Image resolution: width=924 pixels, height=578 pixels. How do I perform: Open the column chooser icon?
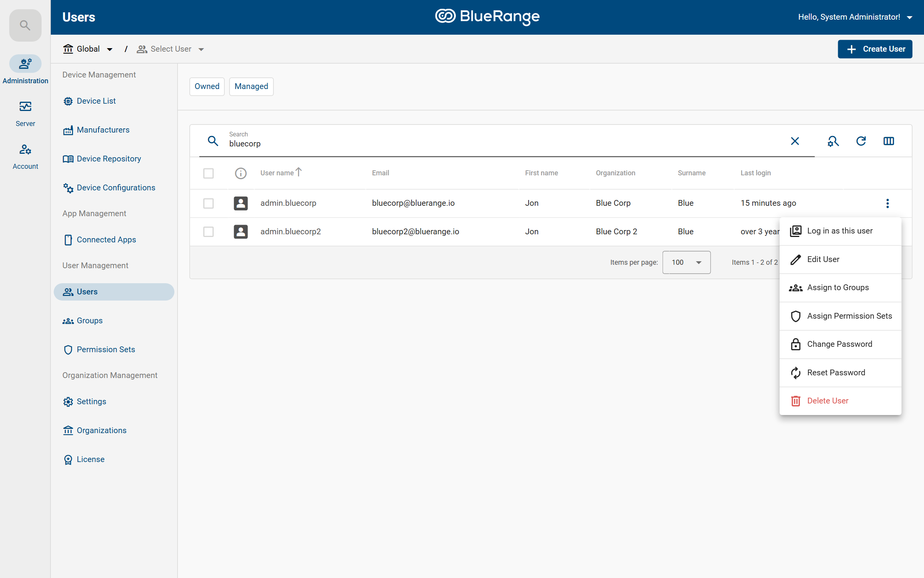point(889,141)
